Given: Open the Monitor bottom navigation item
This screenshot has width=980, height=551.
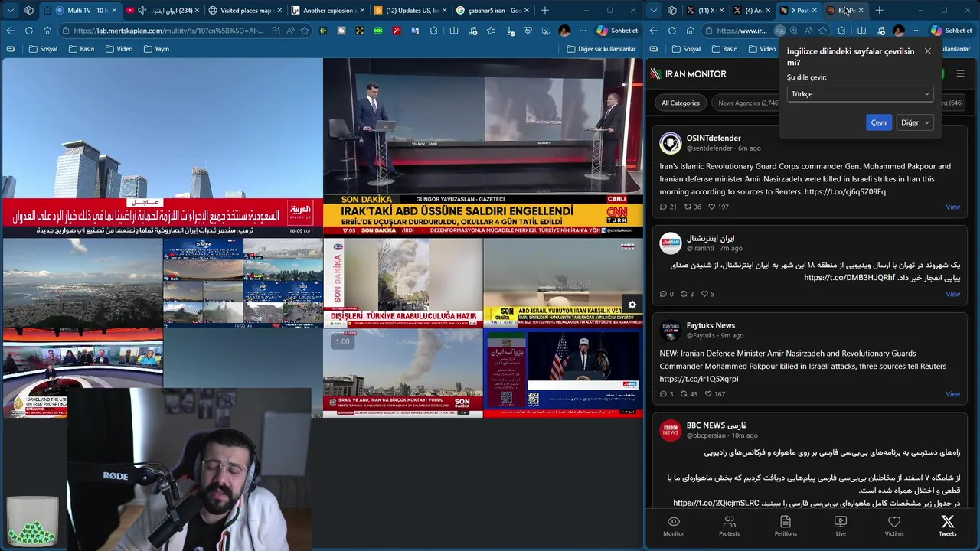Looking at the screenshot, I should pos(674,526).
